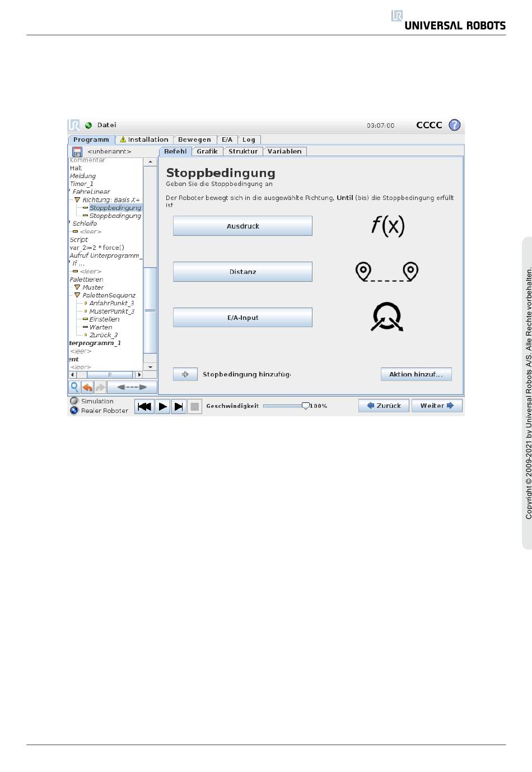The image size is (532, 772).
Task: Click the grey redo arrow icon
Action: click(x=100, y=387)
